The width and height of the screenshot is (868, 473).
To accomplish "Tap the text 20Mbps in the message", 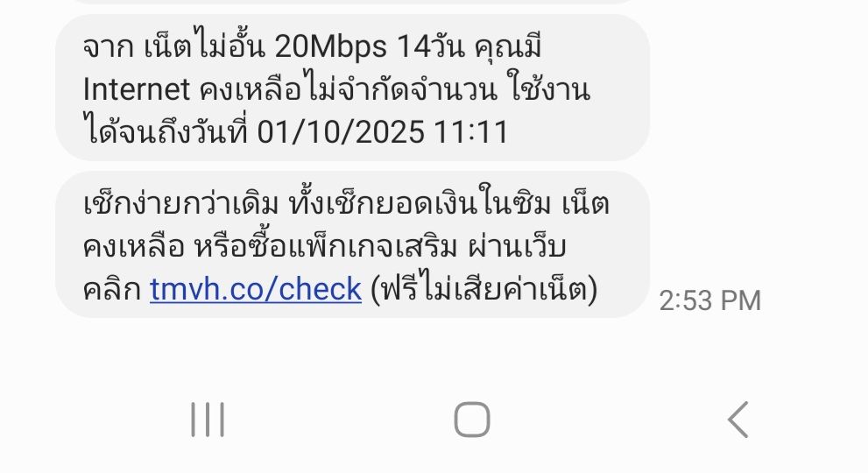I will pyautogui.click(x=330, y=46).
